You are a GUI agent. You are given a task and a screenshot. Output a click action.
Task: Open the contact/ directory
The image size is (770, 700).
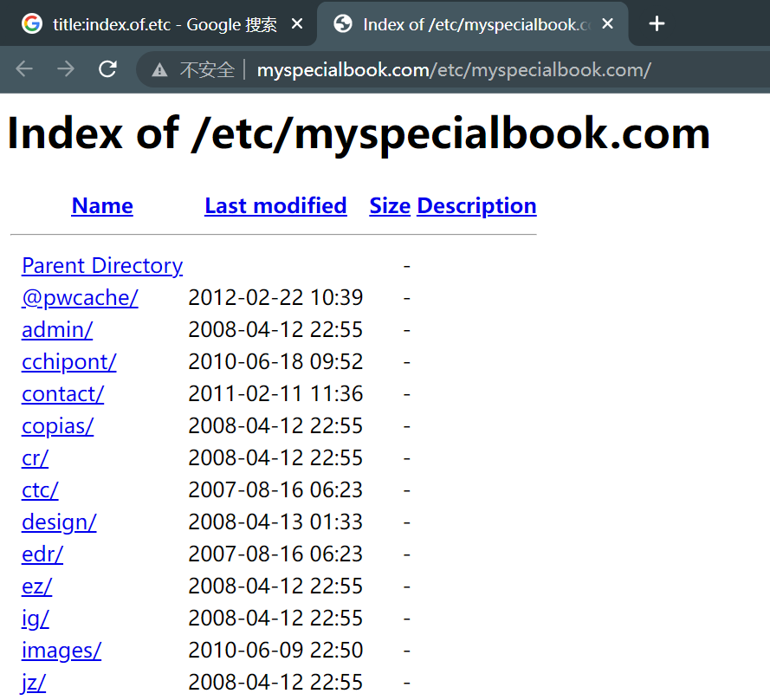point(62,394)
